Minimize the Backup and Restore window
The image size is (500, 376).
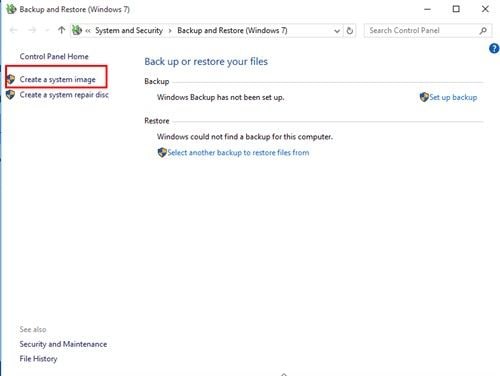point(427,9)
